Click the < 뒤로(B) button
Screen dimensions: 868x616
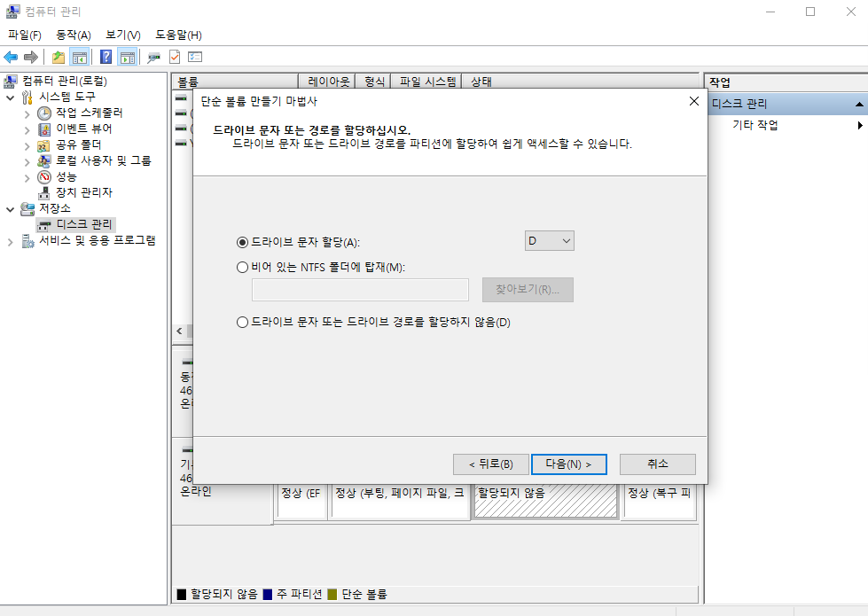(x=491, y=464)
